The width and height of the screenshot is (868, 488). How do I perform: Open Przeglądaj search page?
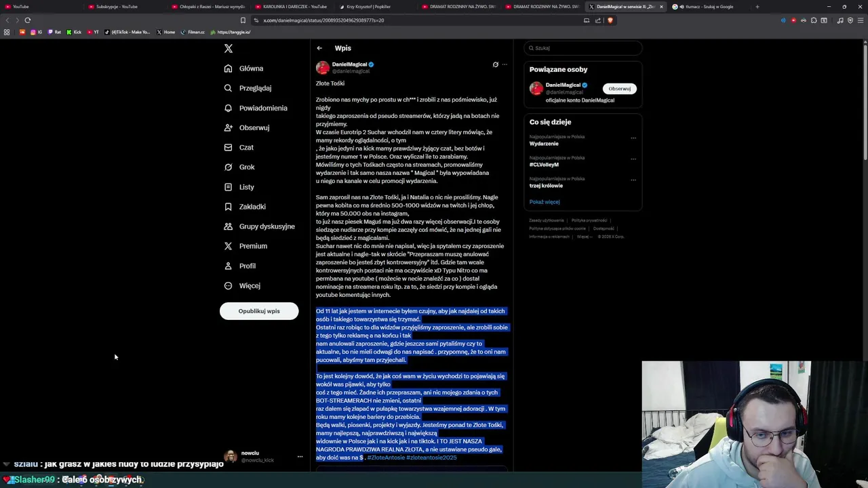click(248, 88)
